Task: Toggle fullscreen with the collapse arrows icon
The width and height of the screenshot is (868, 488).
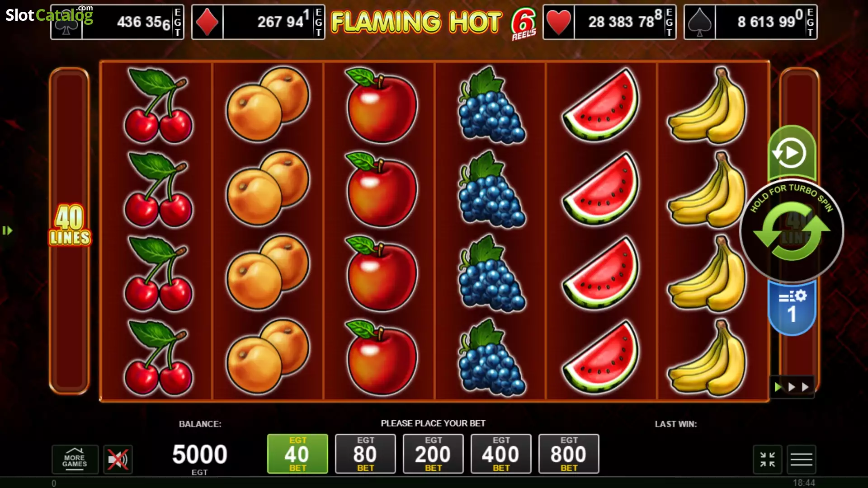Action: pyautogui.click(x=767, y=460)
